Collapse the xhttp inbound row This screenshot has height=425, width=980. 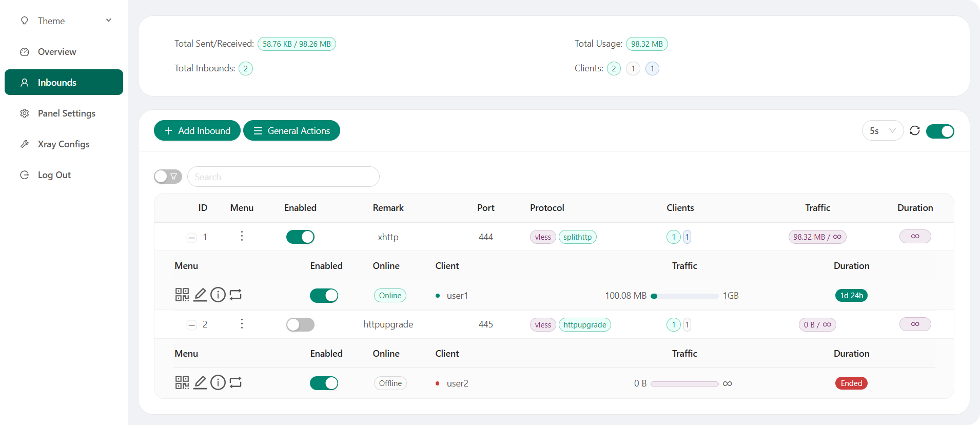[191, 237]
